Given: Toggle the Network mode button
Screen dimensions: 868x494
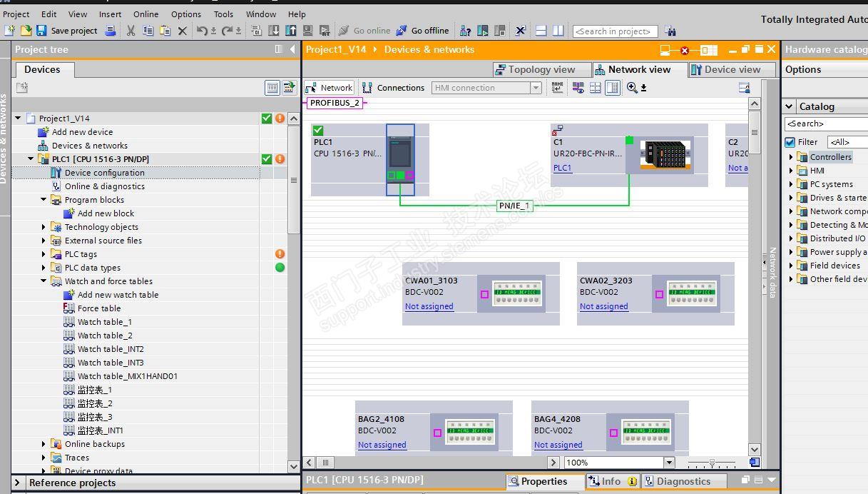Looking at the screenshot, I should pyautogui.click(x=330, y=88).
